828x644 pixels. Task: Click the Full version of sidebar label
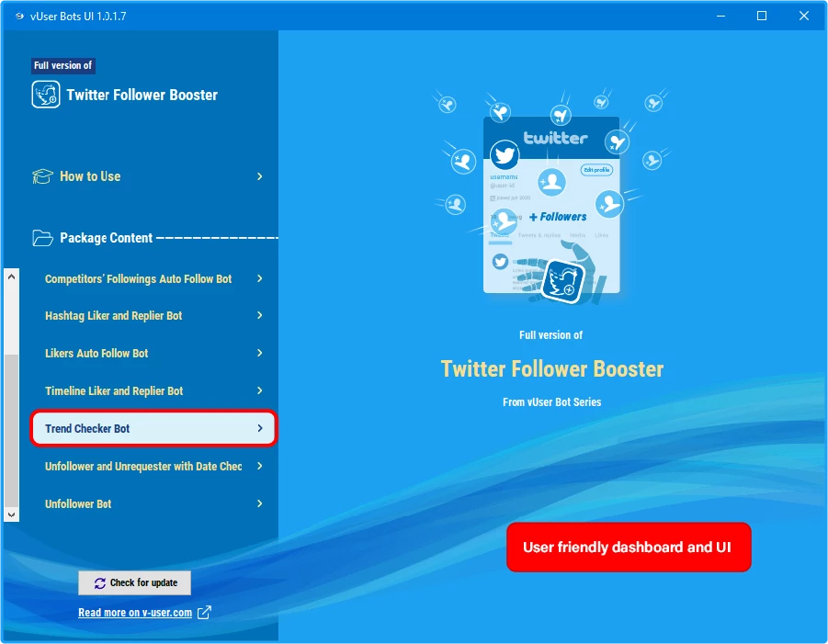coord(62,65)
